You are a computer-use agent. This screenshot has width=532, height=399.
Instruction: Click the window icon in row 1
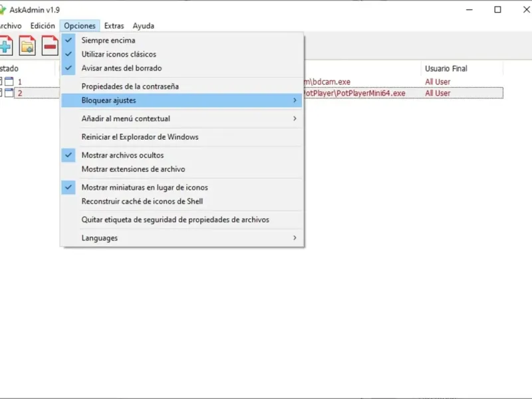tap(9, 81)
